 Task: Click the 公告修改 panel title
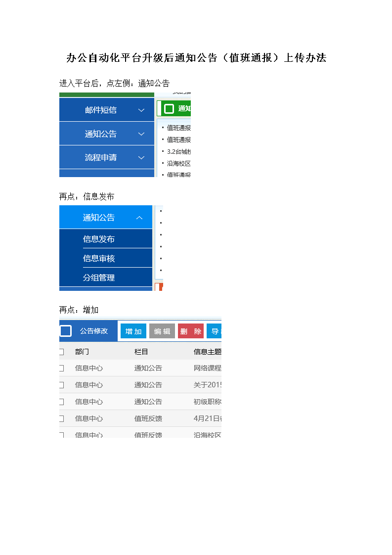click(94, 331)
